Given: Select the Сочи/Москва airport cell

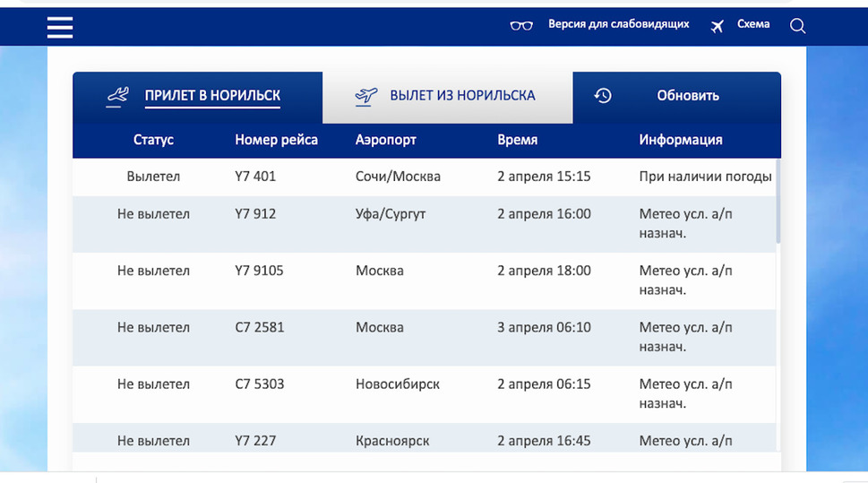Looking at the screenshot, I should pos(398,177).
